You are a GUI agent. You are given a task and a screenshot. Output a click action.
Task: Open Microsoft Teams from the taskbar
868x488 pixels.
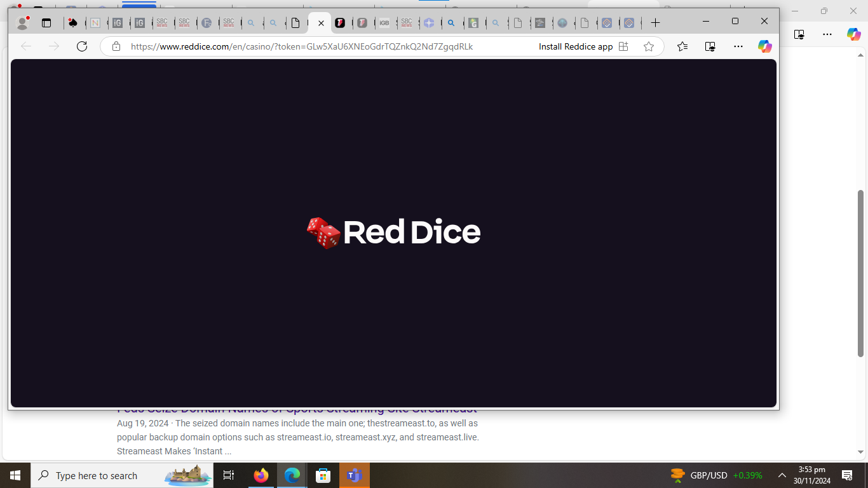[x=354, y=475]
